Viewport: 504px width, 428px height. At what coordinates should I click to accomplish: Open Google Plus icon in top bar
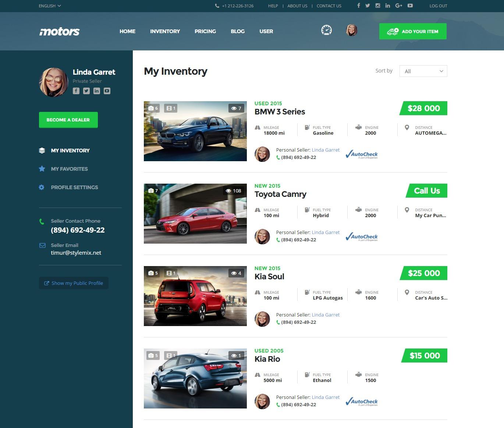(399, 6)
